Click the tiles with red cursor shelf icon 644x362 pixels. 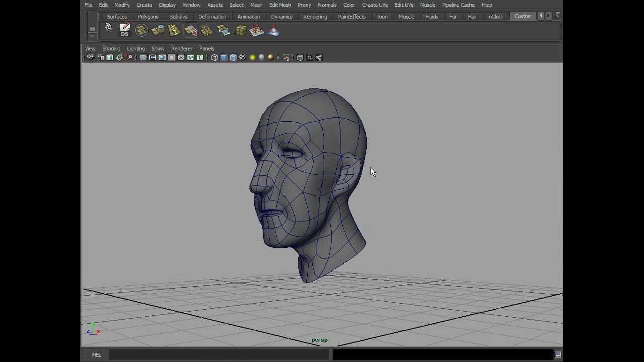coord(191,31)
